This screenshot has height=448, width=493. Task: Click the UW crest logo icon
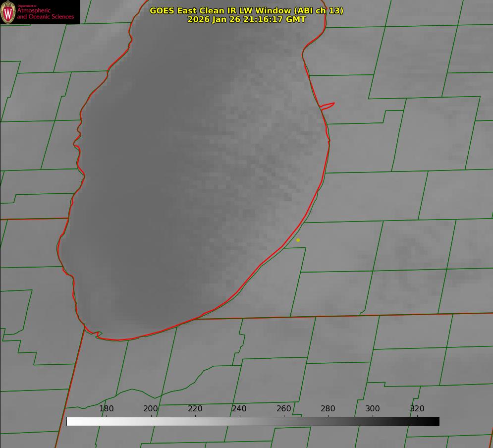click(8, 12)
